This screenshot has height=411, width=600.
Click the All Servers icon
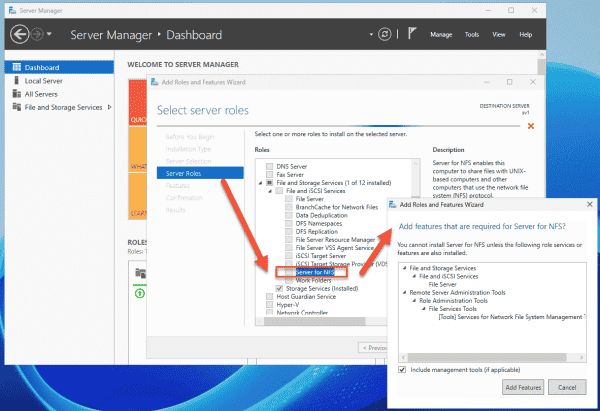16,93
